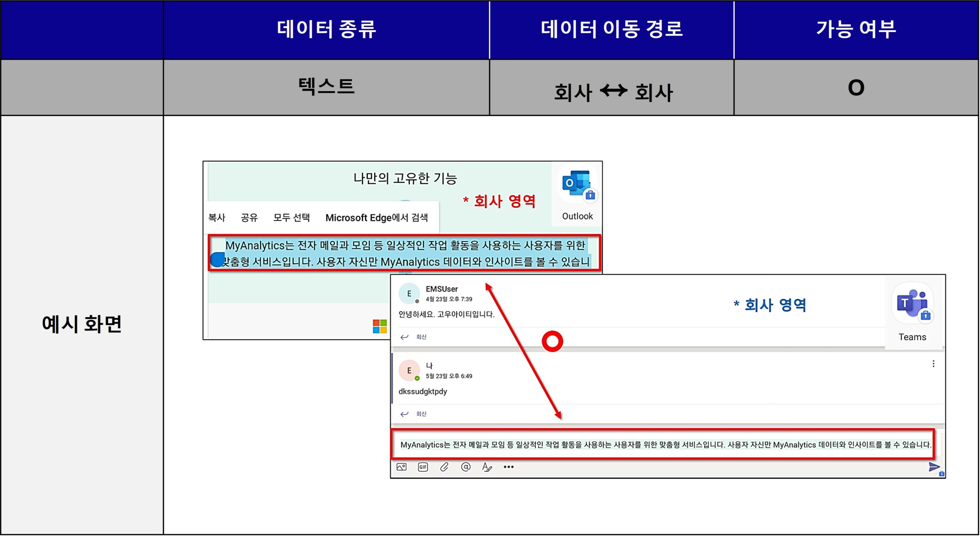980x536 pixels.
Task: Open vertical three-dot menu on my message
Action: coord(933,364)
